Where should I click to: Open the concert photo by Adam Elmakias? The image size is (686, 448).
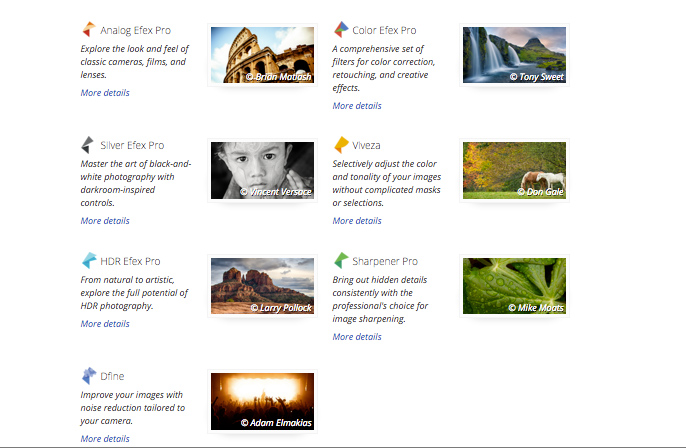[262, 402]
